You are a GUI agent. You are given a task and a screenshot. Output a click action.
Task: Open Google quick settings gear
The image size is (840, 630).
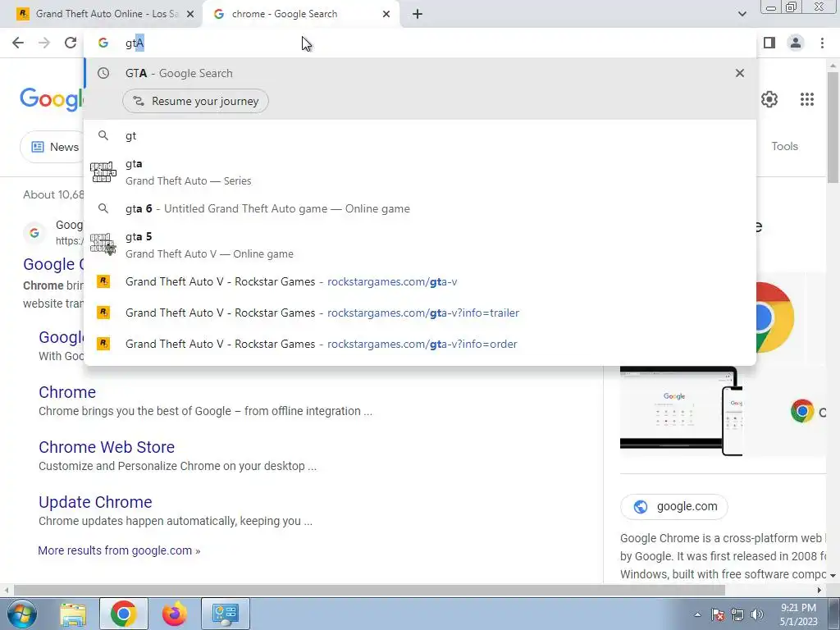(x=769, y=99)
